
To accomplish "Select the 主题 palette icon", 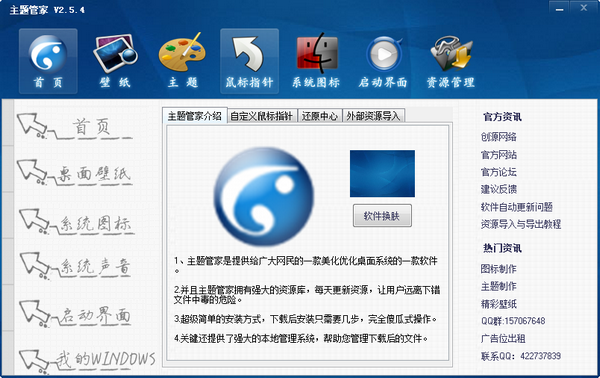I will pyautogui.click(x=183, y=61).
